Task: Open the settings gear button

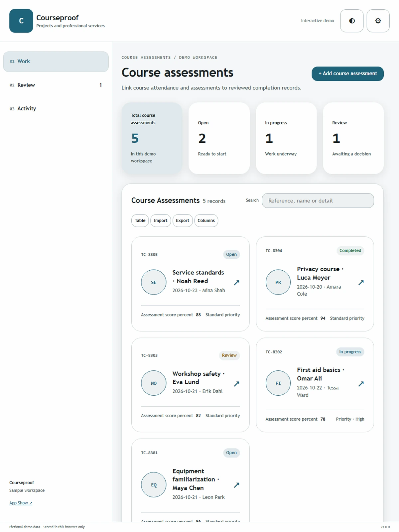Action: click(x=378, y=21)
